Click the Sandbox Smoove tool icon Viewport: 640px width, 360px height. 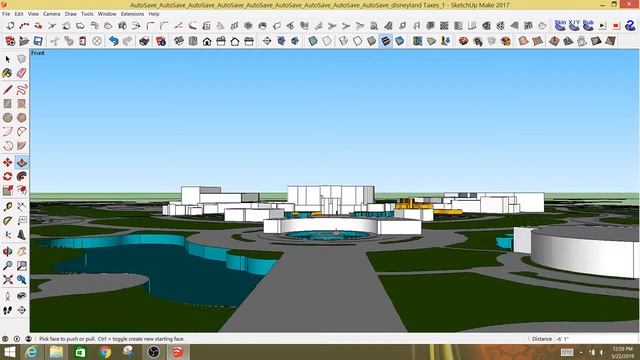554,41
